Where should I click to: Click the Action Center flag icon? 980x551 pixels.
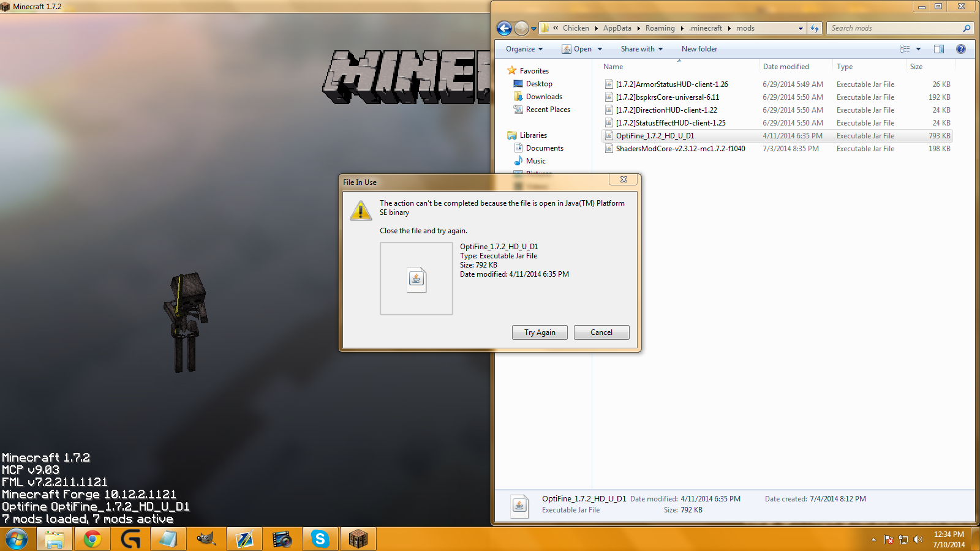[x=889, y=539]
